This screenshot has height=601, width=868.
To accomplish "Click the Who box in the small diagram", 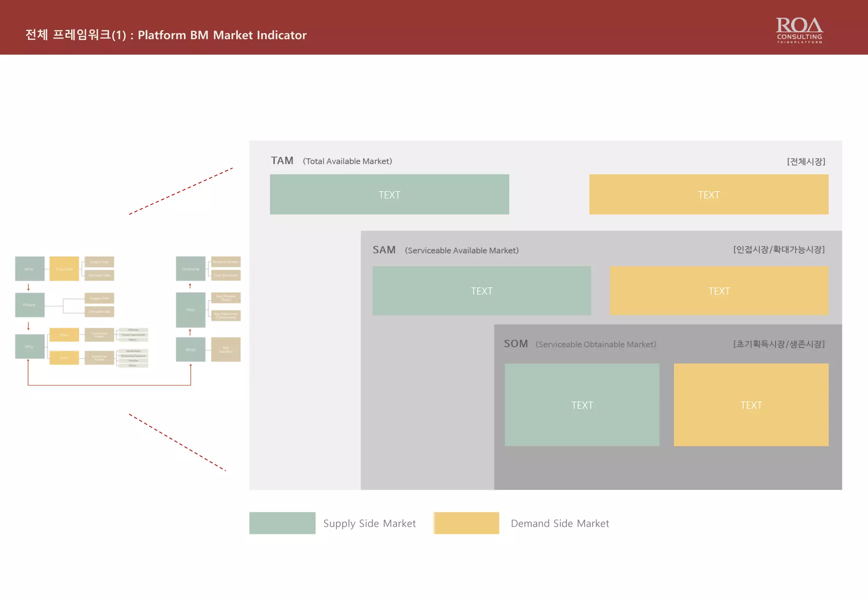I will [x=29, y=269].
